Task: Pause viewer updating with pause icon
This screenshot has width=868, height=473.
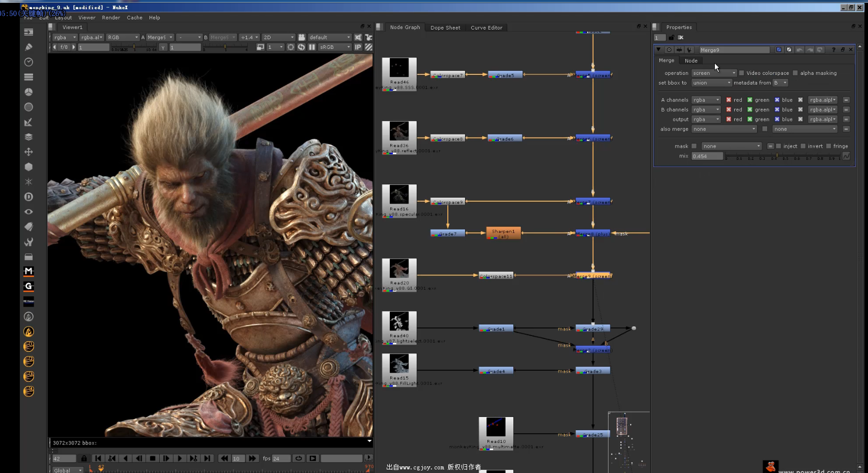Action: coord(312,47)
